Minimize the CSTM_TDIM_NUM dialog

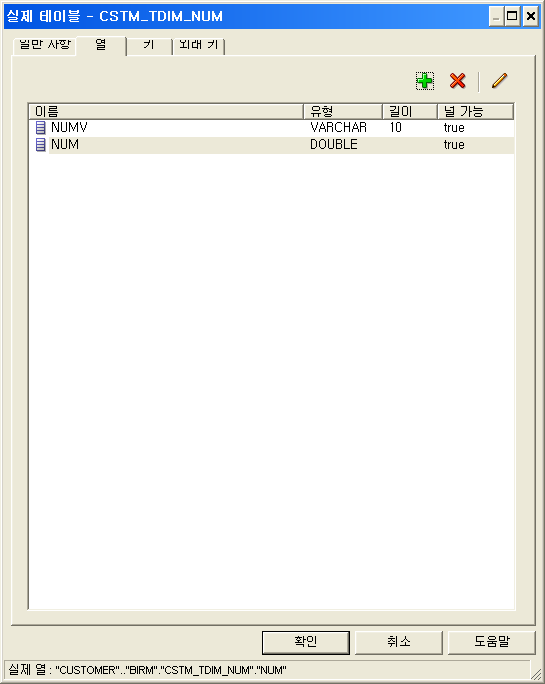click(496, 17)
